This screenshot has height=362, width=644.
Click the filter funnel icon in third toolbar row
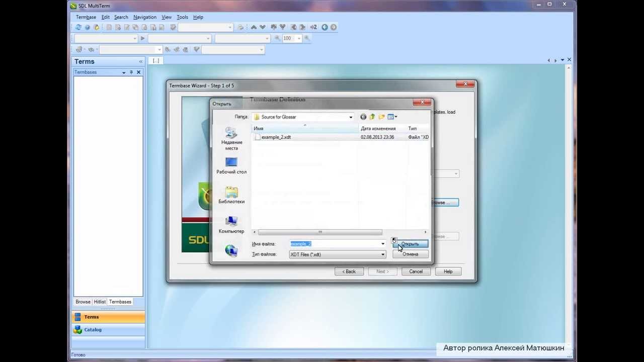[x=197, y=49]
